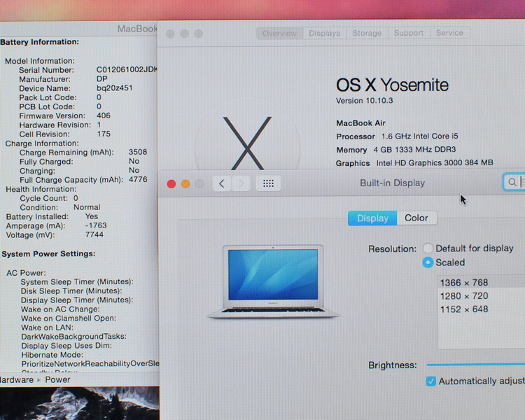Choose the 1280 × 720 resolution
The width and height of the screenshot is (525, 420).
click(482, 295)
